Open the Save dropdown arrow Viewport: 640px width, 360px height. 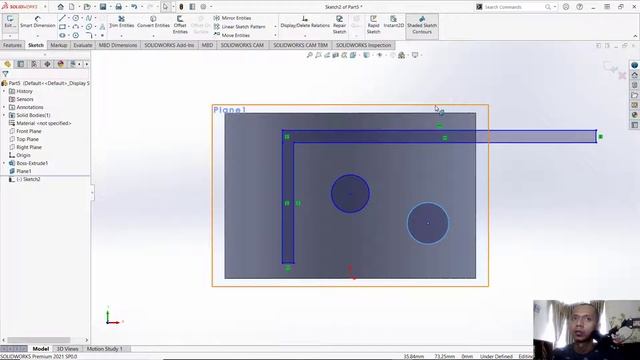click(x=110, y=7)
